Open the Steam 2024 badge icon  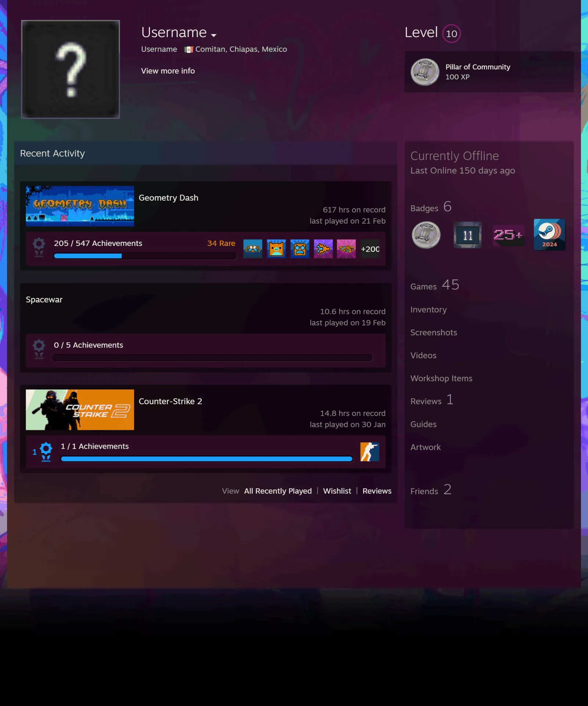pyautogui.click(x=549, y=235)
